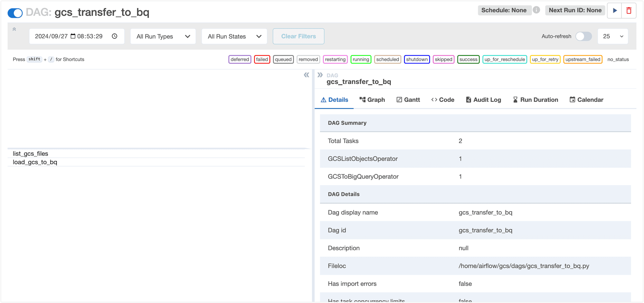Collapse the filter bar with the double-up chevron
The width and height of the screenshot is (644, 303).
pyautogui.click(x=14, y=29)
